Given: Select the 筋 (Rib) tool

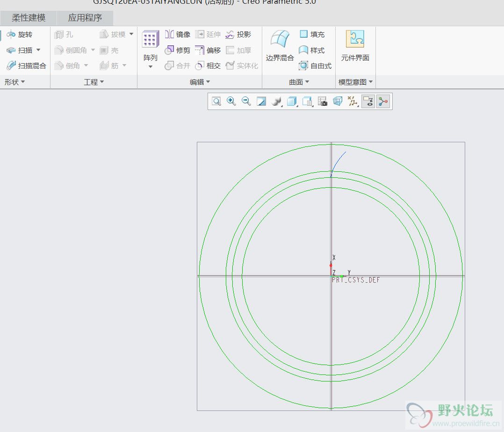Looking at the screenshot, I should coord(109,66).
